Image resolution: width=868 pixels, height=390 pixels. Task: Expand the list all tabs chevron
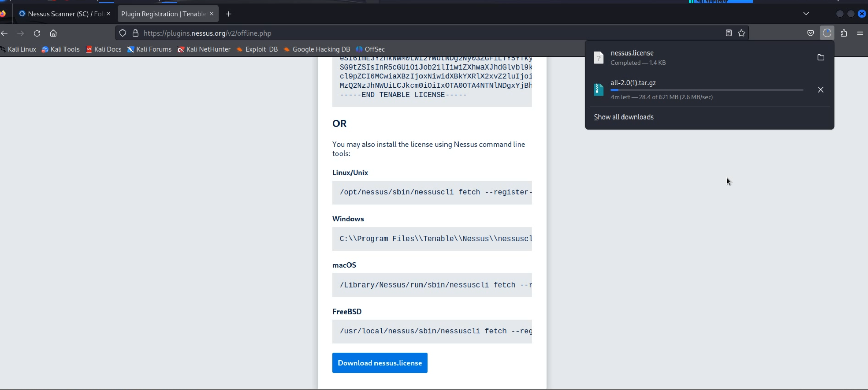coord(806,14)
